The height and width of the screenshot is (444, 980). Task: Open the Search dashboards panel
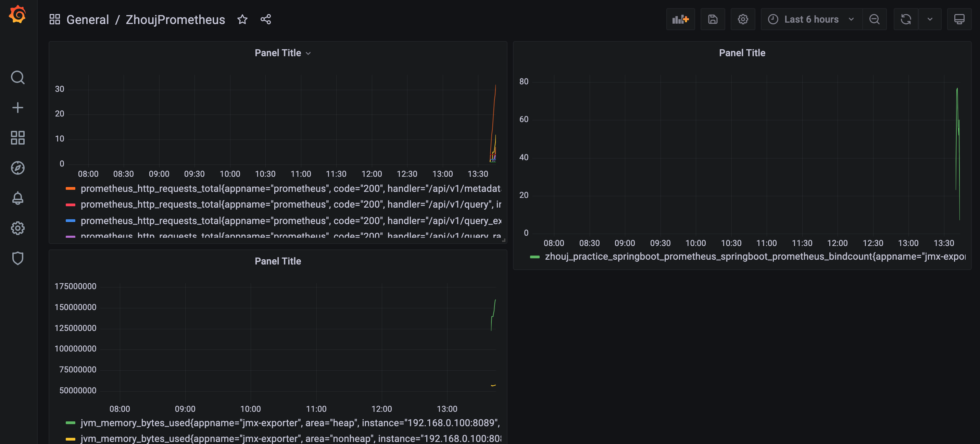pyautogui.click(x=17, y=77)
